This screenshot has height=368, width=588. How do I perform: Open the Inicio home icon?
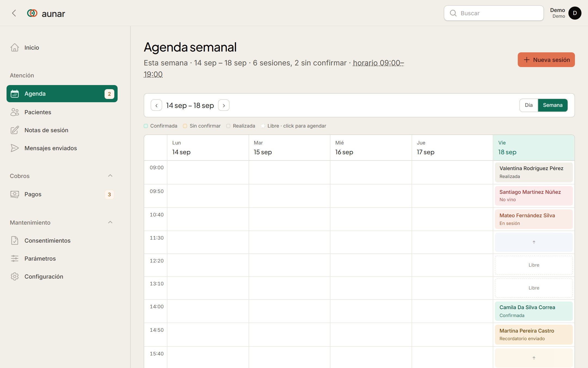tap(15, 47)
